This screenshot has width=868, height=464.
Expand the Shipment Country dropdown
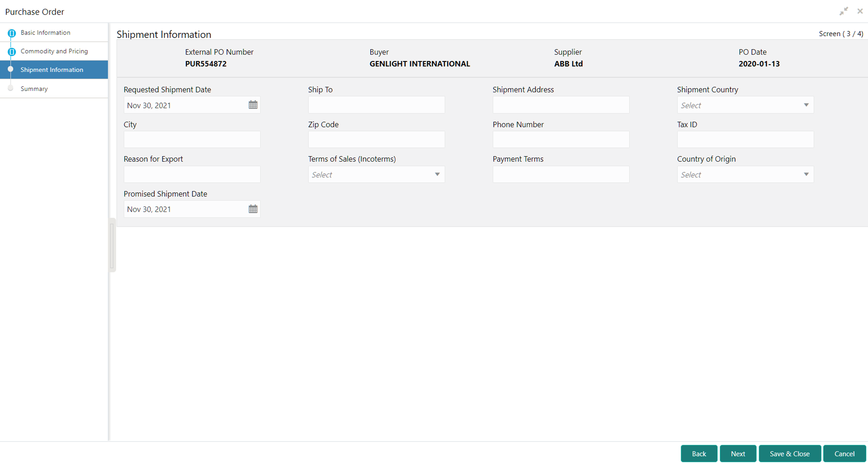806,105
